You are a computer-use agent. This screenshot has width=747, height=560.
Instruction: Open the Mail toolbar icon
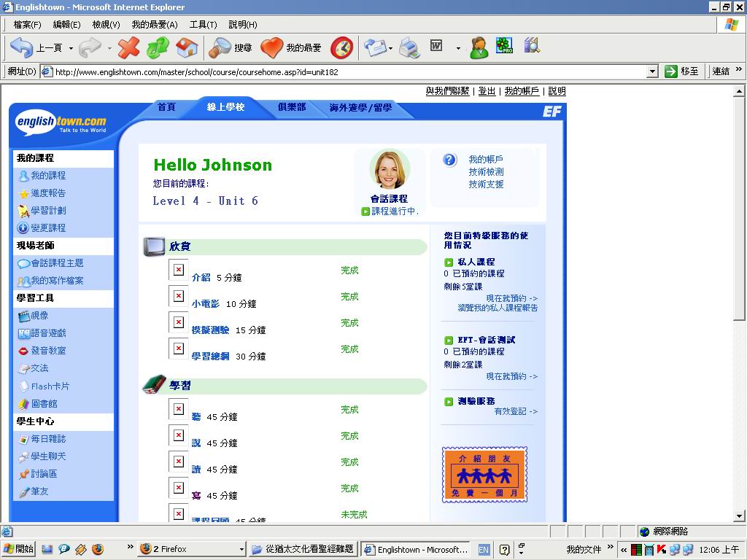point(375,48)
